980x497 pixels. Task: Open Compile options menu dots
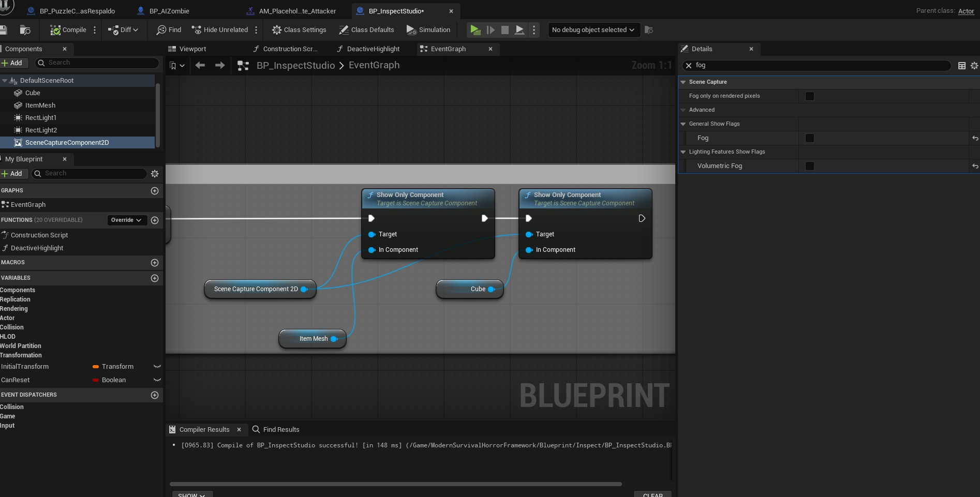tap(95, 30)
